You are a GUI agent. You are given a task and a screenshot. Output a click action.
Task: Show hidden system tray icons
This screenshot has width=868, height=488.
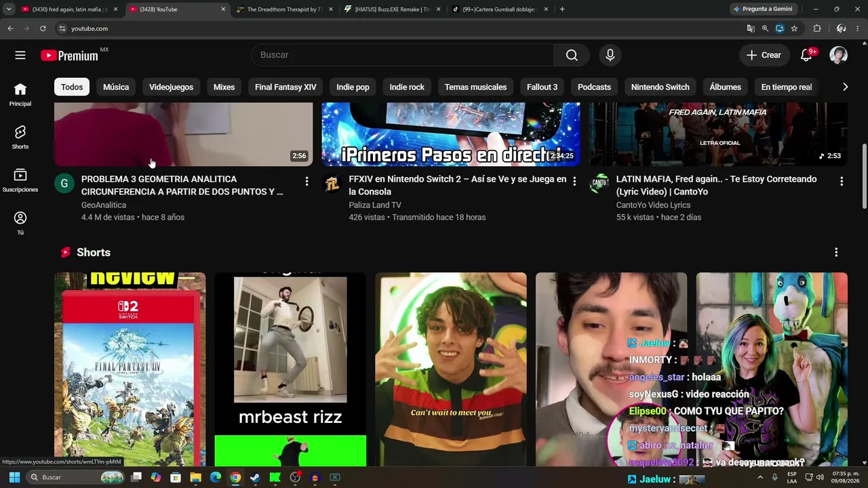pos(759,477)
